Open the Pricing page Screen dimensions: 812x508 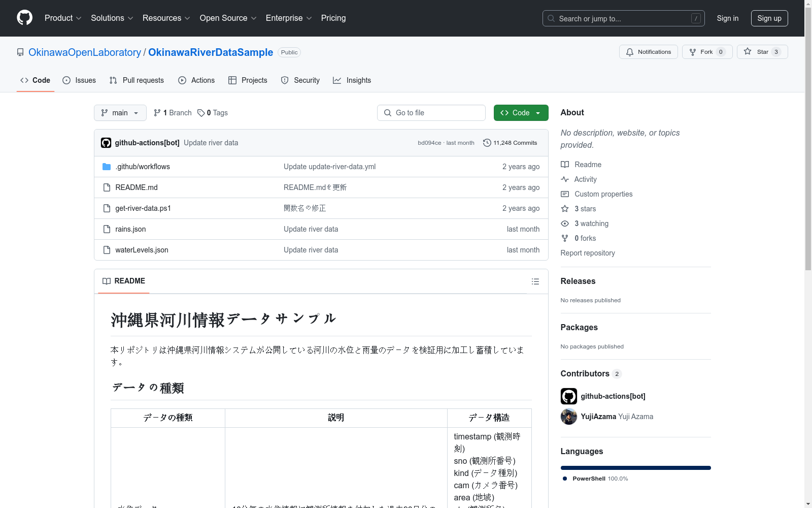pyautogui.click(x=333, y=18)
